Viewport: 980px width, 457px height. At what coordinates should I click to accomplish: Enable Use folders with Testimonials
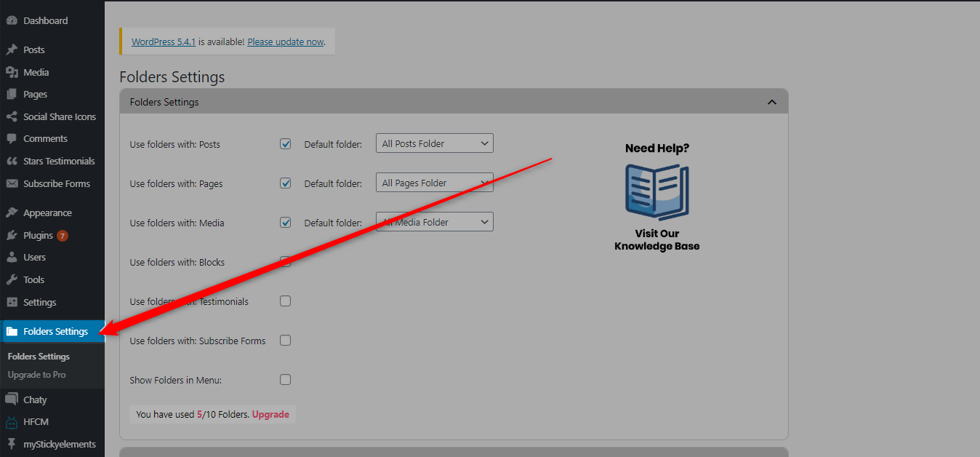[x=286, y=301]
